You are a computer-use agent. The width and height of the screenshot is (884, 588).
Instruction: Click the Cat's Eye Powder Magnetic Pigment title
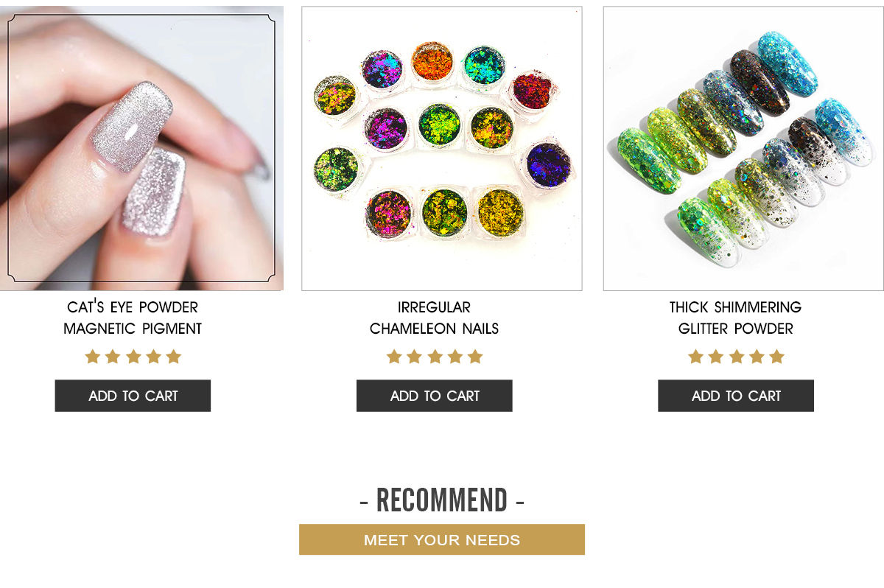click(133, 318)
